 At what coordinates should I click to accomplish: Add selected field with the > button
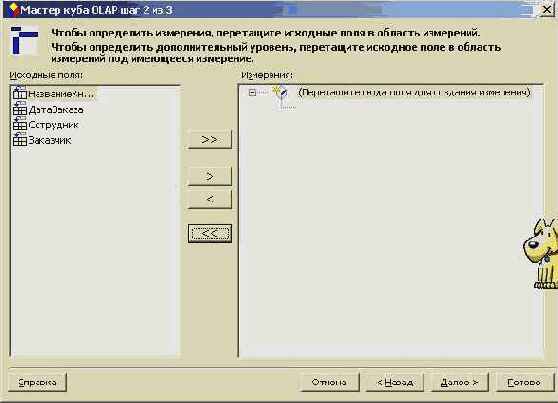pyautogui.click(x=210, y=176)
